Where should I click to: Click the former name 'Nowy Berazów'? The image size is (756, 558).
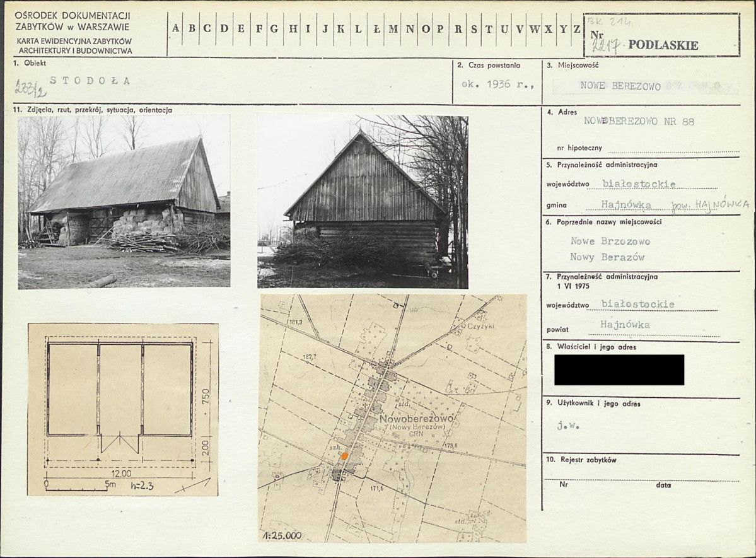(x=607, y=257)
